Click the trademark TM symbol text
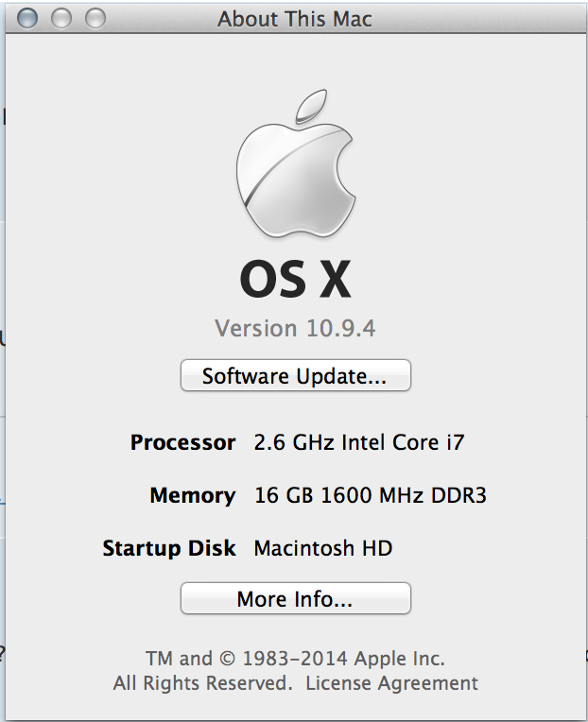The height and width of the screenshot is (722, 588). (x=159, y=659)
